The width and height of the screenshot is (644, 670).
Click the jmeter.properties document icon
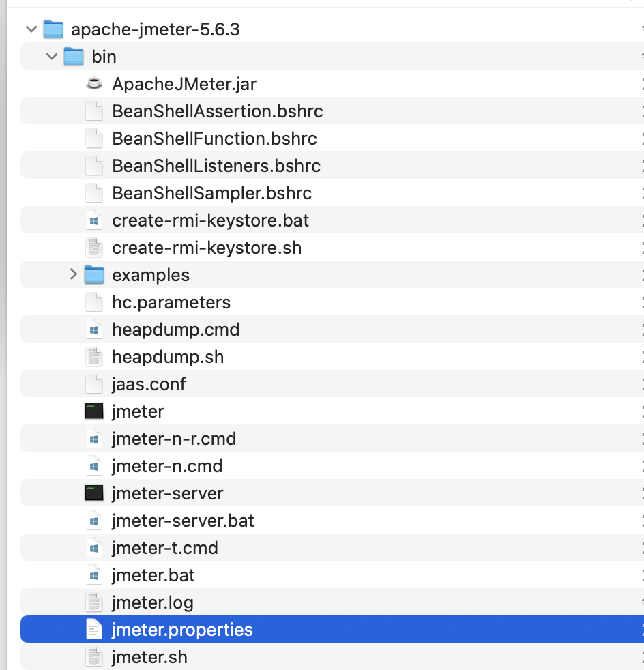pos(94,630)
